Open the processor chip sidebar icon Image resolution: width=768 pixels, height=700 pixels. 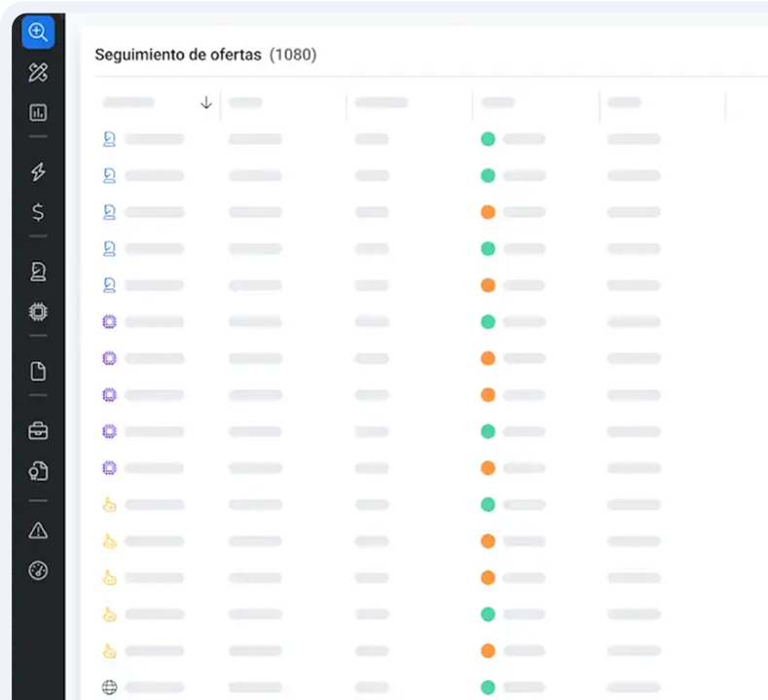[x=38, y=312]
